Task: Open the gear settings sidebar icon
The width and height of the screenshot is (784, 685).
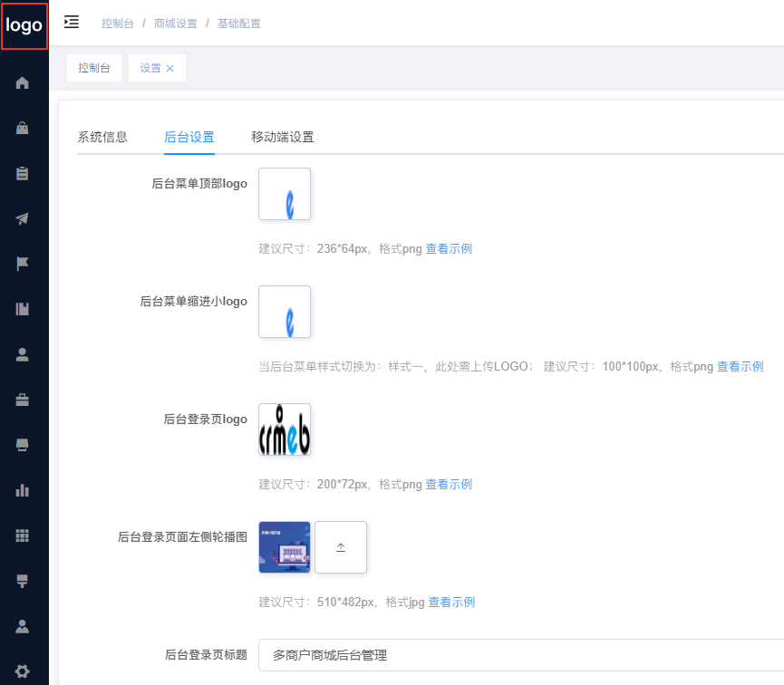Action: click(23, 671)
